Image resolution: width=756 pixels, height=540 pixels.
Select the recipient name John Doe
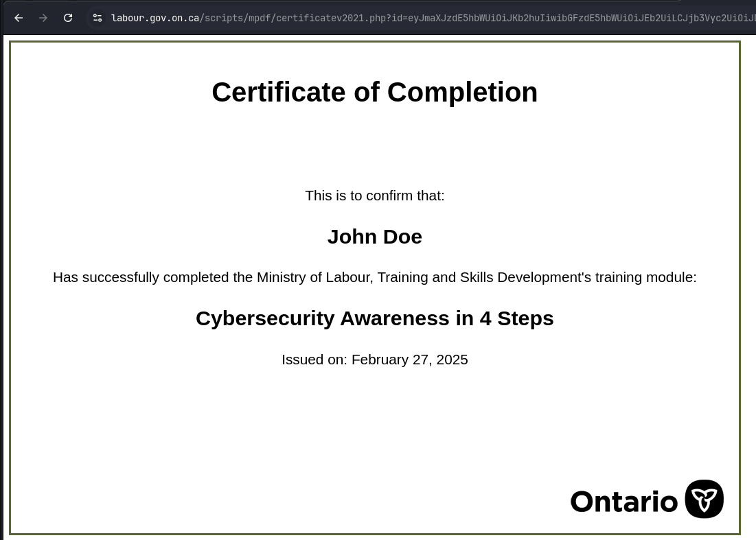[374, 237]
